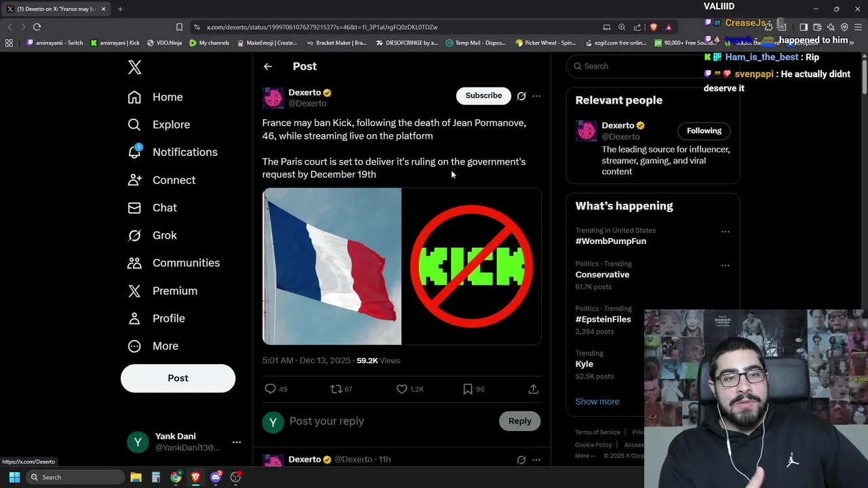The image size is (868, 488).
Task: Open Discord from the taskbar
Action: click(x=216, y=477)
